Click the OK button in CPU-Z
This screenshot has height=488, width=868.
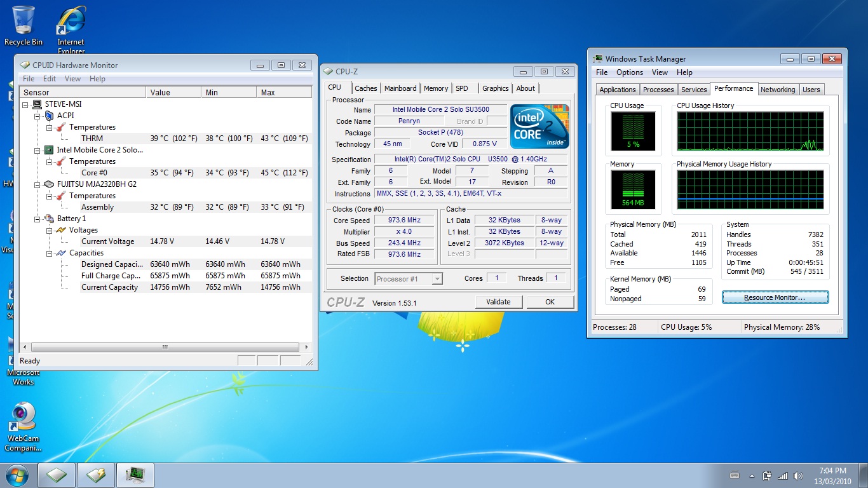550,302
